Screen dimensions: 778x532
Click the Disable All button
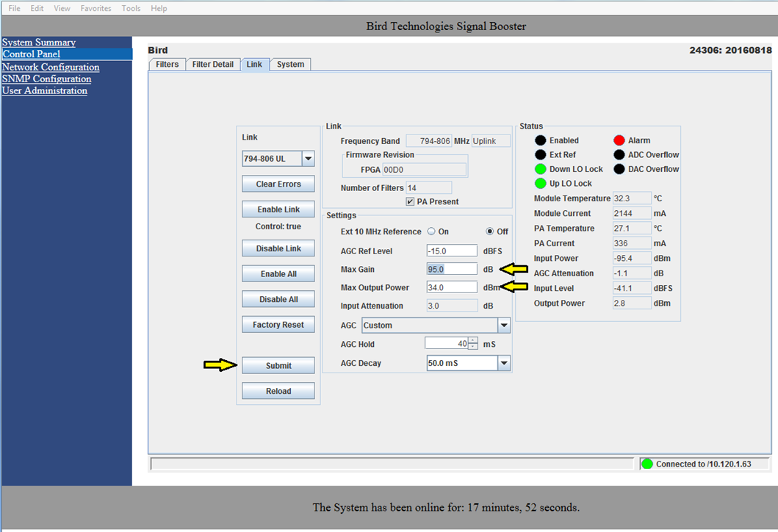[x=278, y=299]
